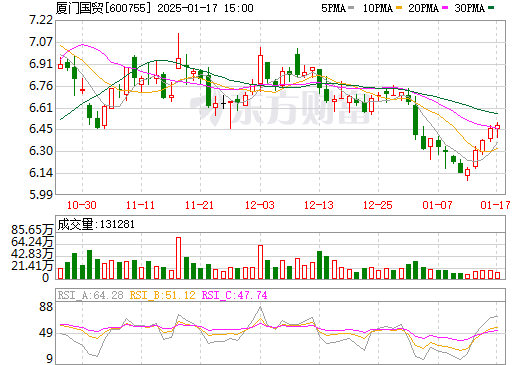Click the 6.61 price axis label
The height and width of the screenshot is (365, 520).
(x=41, y=108)
